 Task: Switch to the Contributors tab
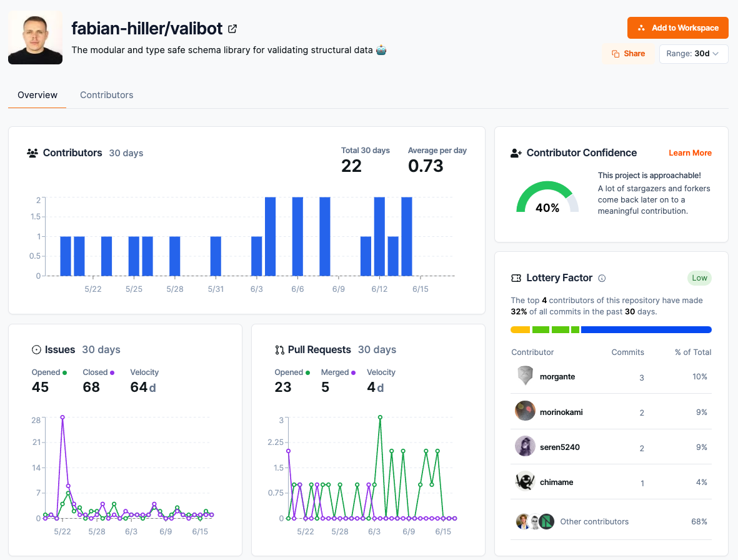click(106, 95)
